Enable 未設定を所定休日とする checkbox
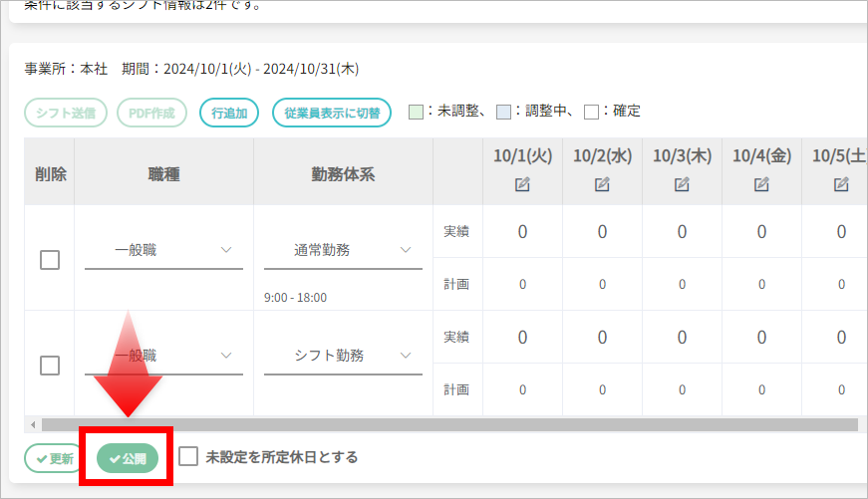The width and height of the screenshot is (868, 499). point(188,457)
